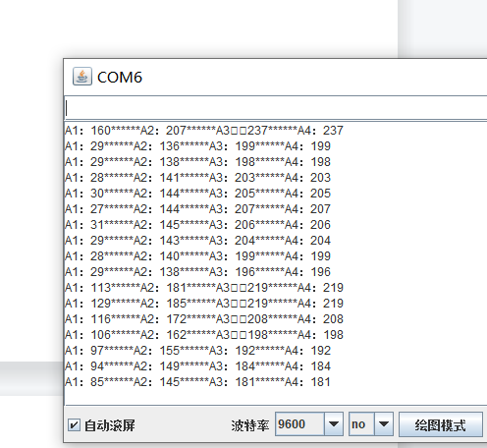Select line 'A1: 30******A2: 144'
487x448 pixels.
tap(197, 194)
